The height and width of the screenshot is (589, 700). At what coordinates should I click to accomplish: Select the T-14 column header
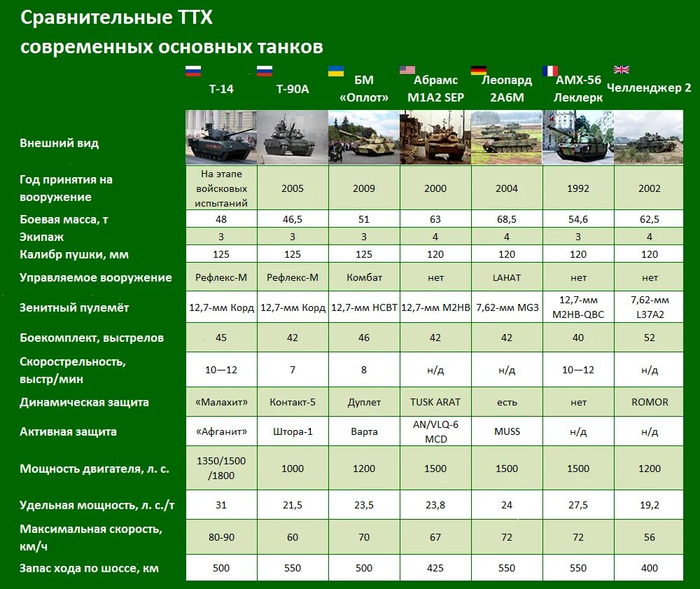(x=221, y=89)
